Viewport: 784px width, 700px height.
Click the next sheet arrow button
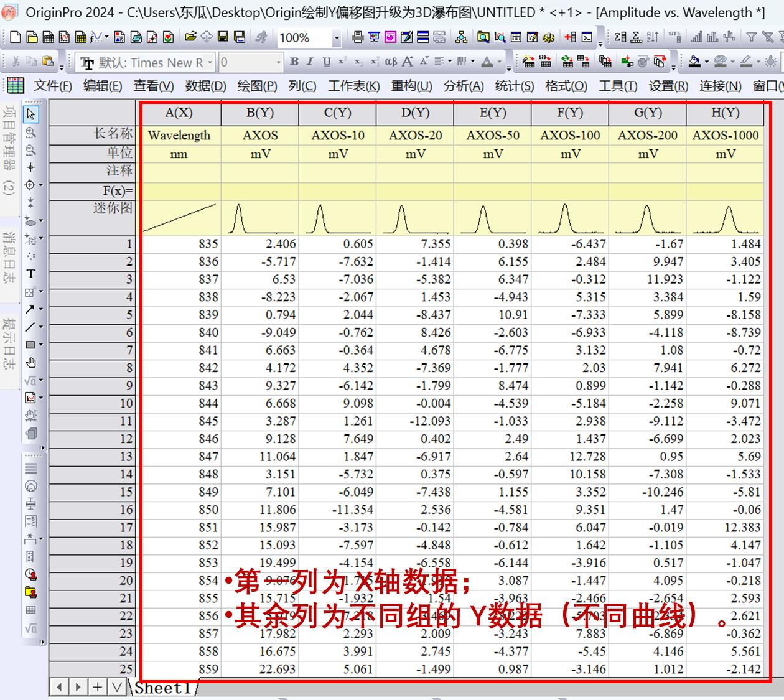[78, 687]
